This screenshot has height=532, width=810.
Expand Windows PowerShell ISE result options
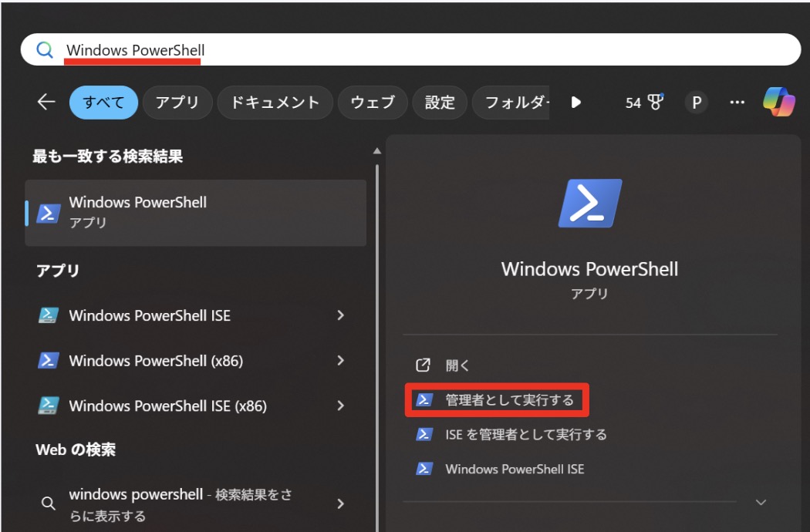340,315
